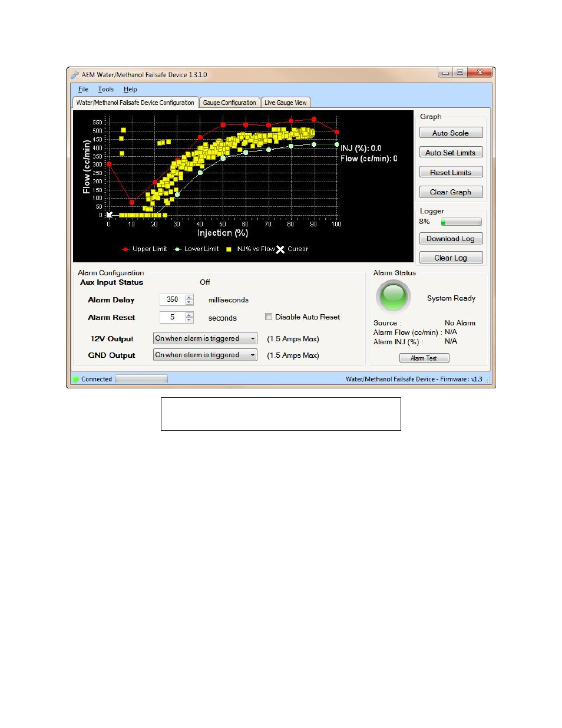Click the Cursor X legend marker

pos(280,249)
